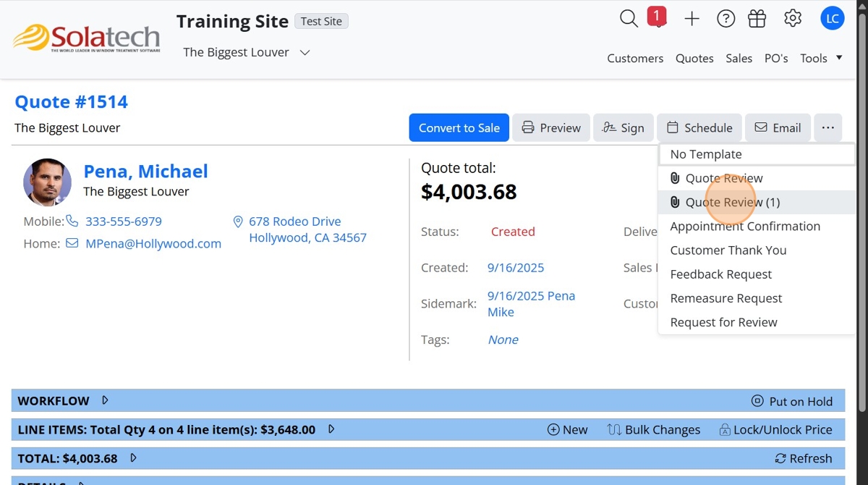
Task: Open the LC user avatar menu
Action: click(x=833, y=18)
